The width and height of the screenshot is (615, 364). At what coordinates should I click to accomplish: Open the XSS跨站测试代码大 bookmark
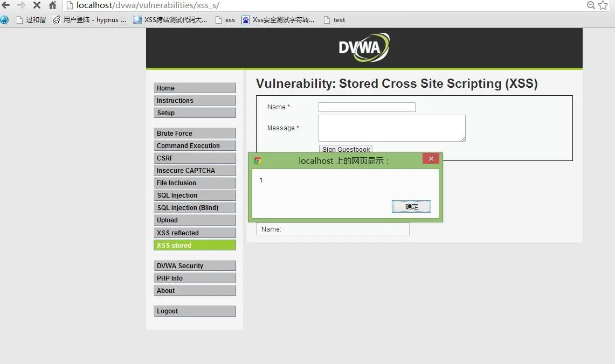tap(170, 20)
